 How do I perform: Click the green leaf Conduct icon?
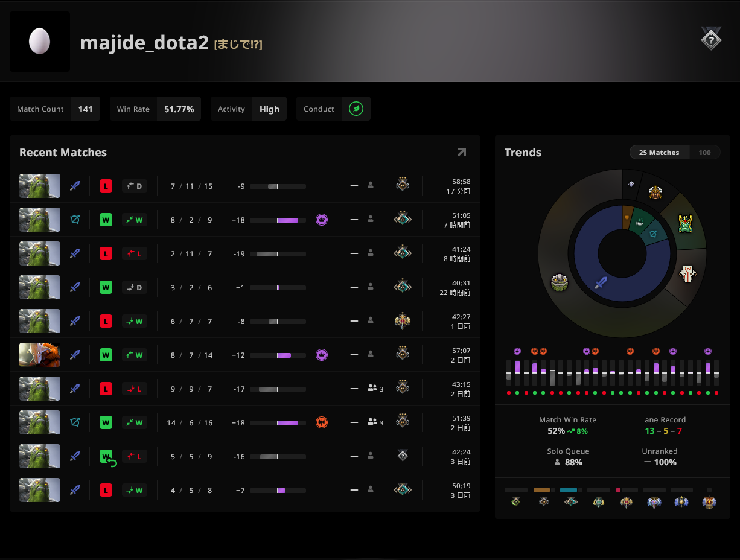356,109
